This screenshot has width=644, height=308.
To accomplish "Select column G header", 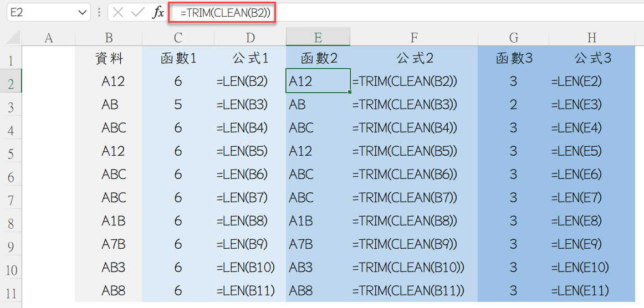I will [513, 38].
